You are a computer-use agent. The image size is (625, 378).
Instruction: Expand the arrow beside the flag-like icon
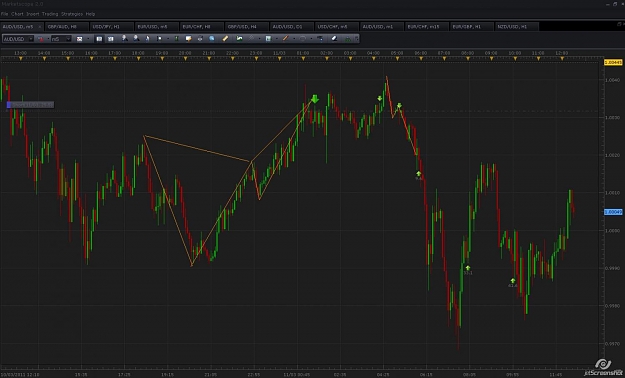168,39
